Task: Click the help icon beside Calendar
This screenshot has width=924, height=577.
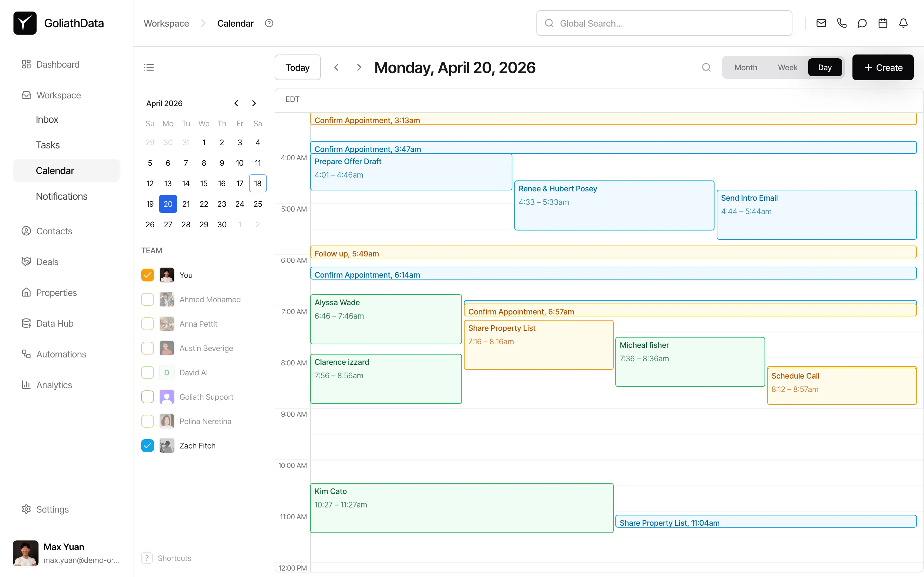Action: pos(269,23)
